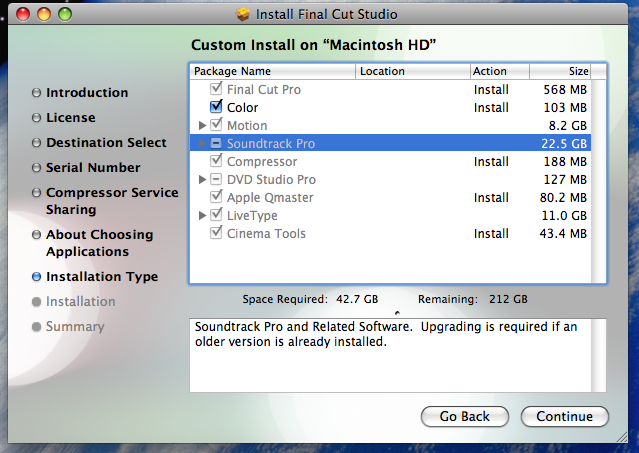
Task: Select the Final Cut Pro row name
Action: 264,90
